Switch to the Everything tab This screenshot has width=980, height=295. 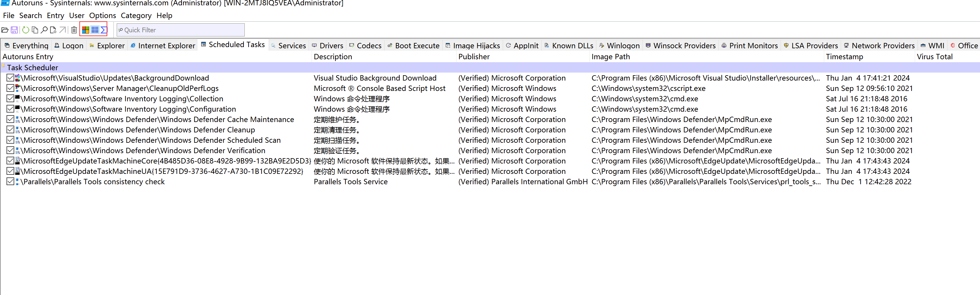click(26, 46)
